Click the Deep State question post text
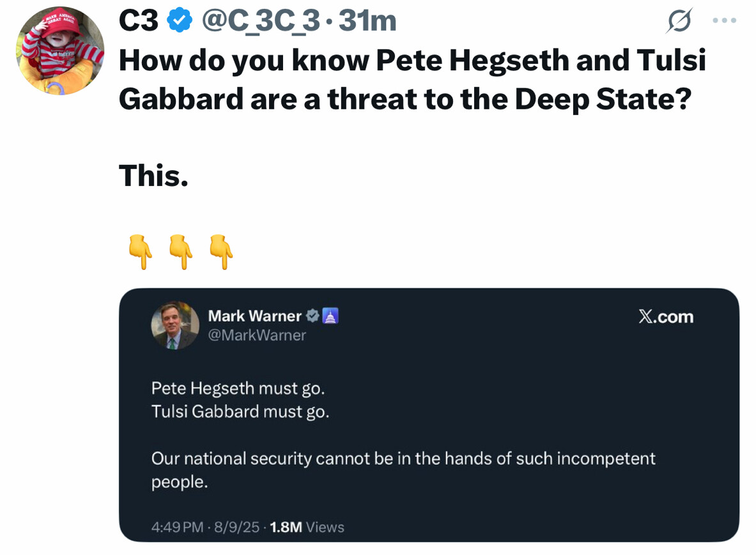Viewport: 756px width, 555px height. [x=412, y=79]
